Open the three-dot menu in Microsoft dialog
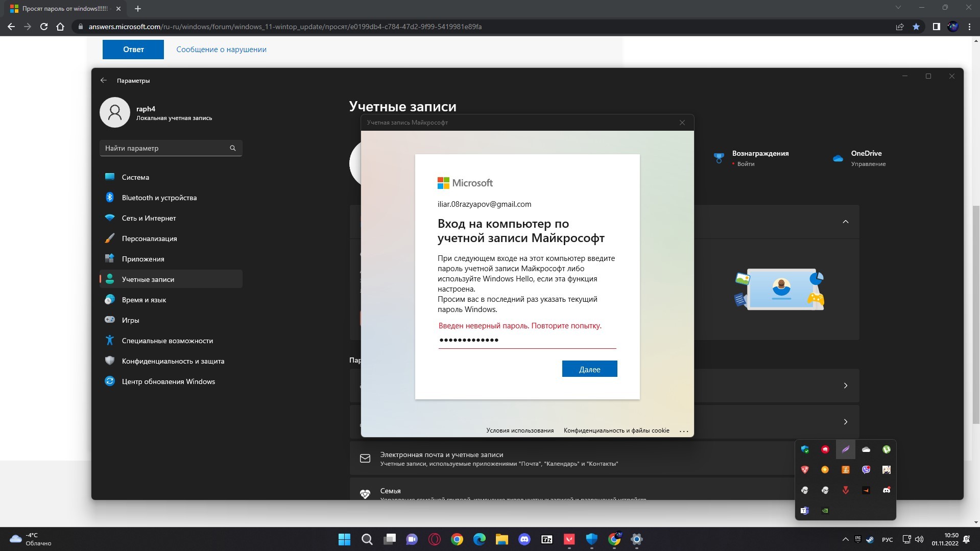The image size is (980, 551). (684, 431)
